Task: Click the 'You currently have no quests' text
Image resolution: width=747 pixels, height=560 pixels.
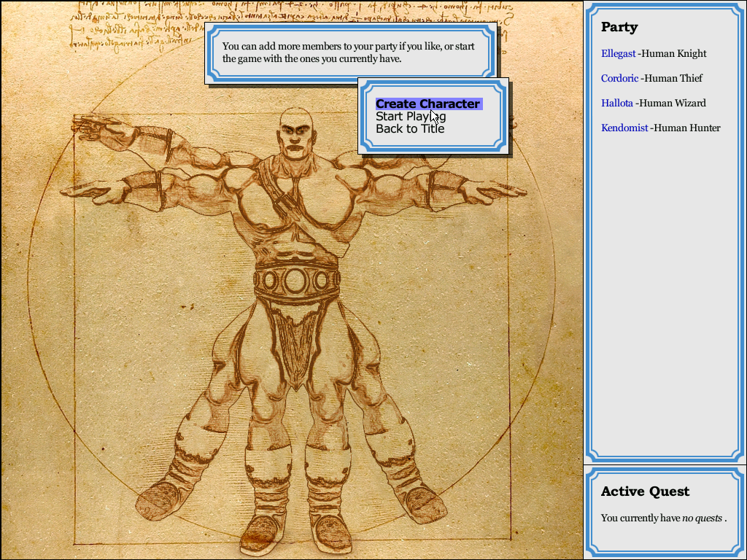Action: [664, 518]
